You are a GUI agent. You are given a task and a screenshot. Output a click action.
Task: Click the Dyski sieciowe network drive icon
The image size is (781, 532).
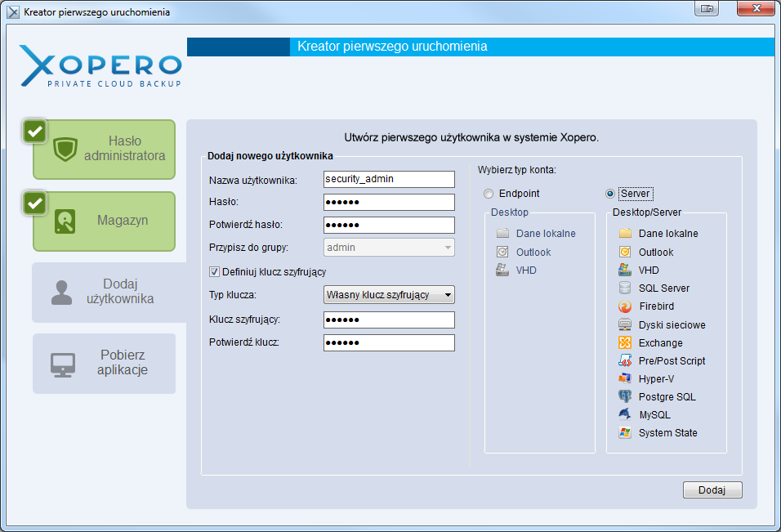click(625, 324)
